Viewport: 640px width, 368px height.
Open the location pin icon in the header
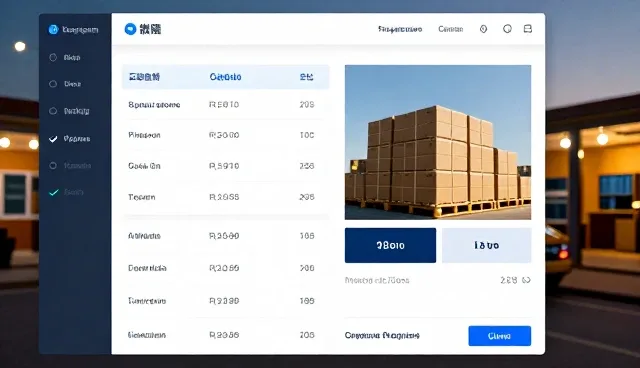click(483, 29)
